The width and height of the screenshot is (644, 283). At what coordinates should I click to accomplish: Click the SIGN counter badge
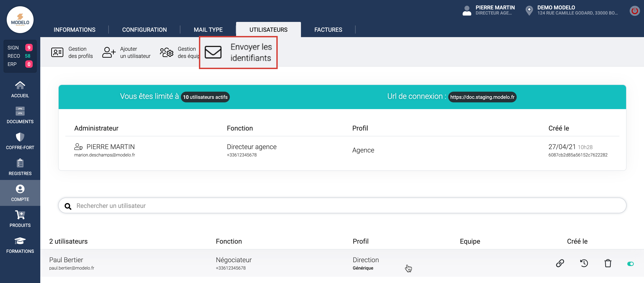tap(29, 48)
